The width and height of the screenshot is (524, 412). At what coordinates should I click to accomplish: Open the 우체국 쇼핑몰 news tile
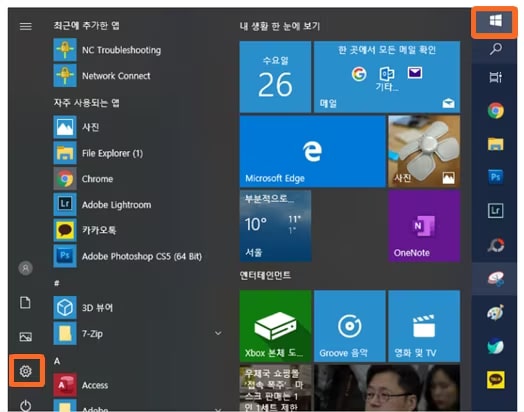[275, 388]
